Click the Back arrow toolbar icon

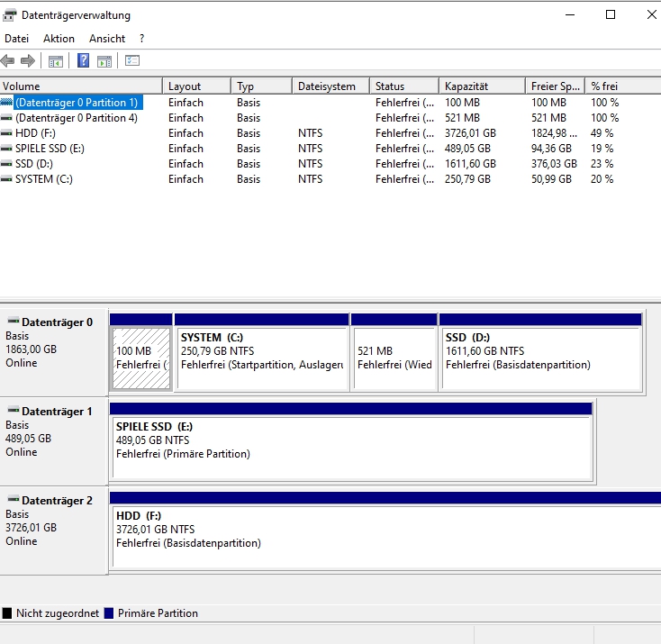point(7,61)
